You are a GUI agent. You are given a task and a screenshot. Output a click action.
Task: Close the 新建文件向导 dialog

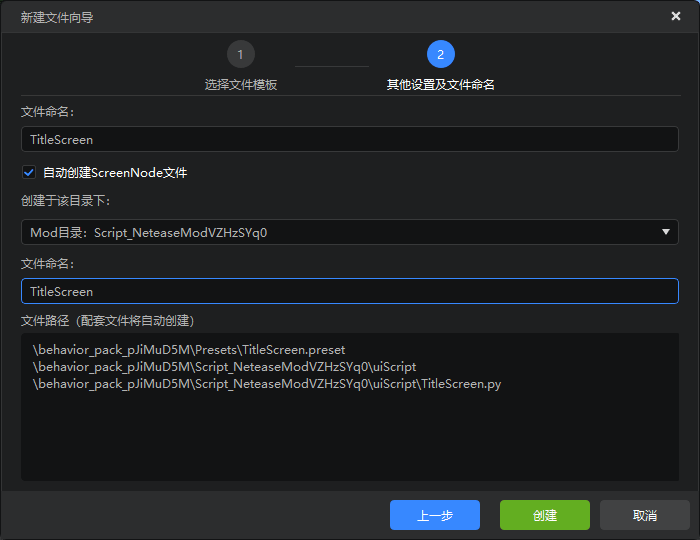click(x=675, y=16)
